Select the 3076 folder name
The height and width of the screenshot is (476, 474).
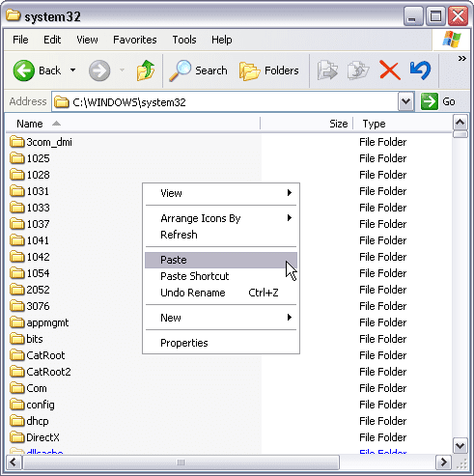tap(38, 306)
